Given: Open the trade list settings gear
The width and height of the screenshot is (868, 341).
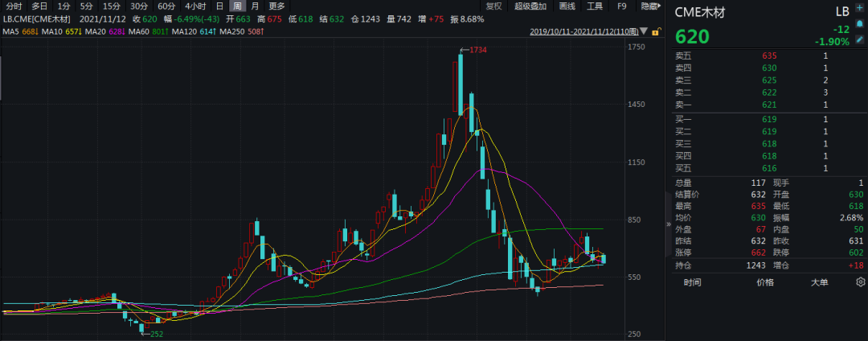Looking at the screenshot, I should click(860, 282).
